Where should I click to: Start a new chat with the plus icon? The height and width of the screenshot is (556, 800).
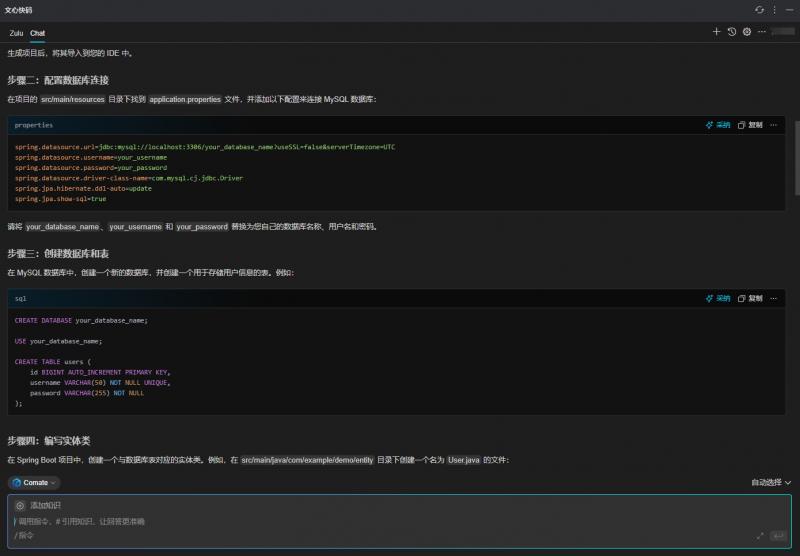coord(716,32)
